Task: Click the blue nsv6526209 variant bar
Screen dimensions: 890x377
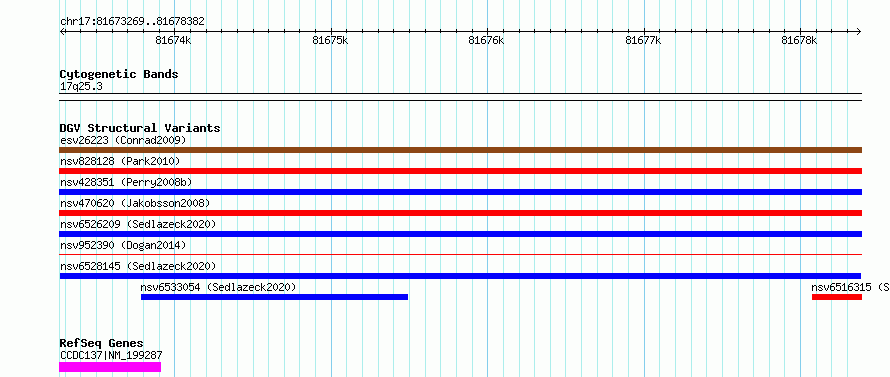Action: tap(460, 234)
